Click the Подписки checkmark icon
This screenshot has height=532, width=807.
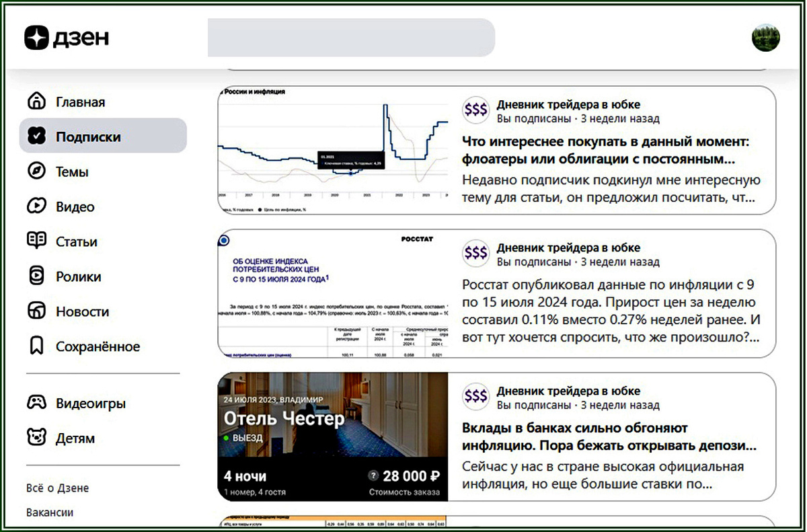tap(36, 137)
